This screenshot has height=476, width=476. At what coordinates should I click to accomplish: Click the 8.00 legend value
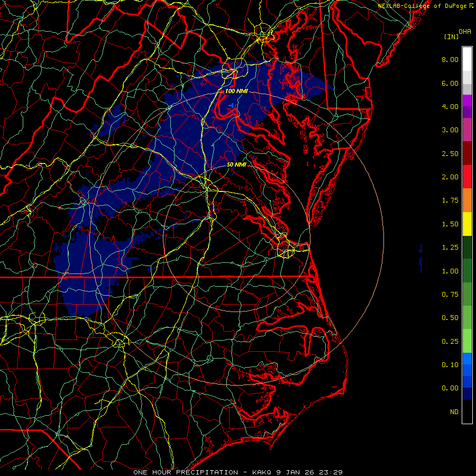(x=450, y=59)
